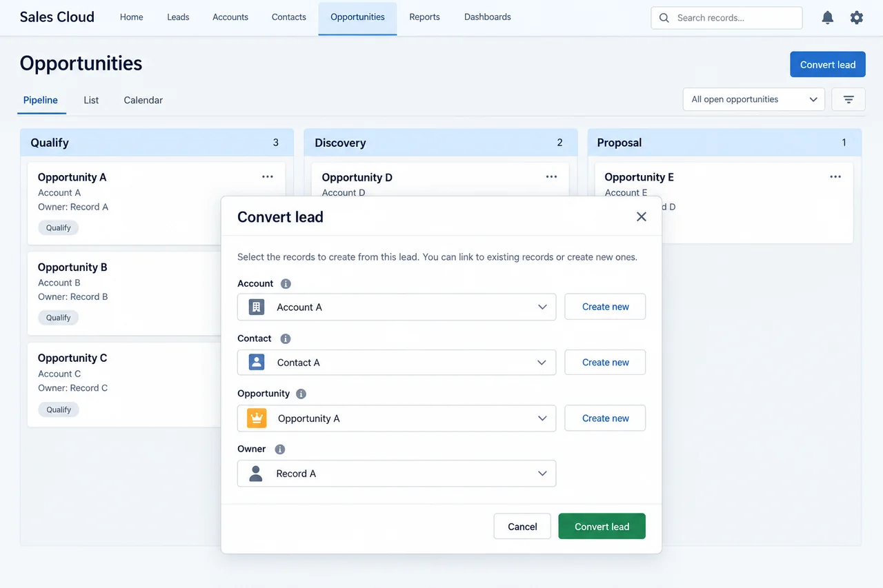Open the filter options icon button

tap(849, 99)
